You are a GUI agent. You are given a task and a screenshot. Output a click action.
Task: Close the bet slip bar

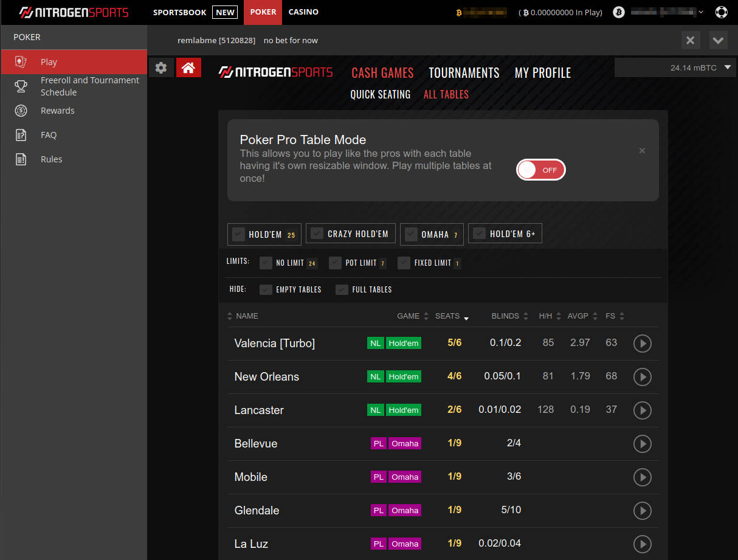pos(690,40)
